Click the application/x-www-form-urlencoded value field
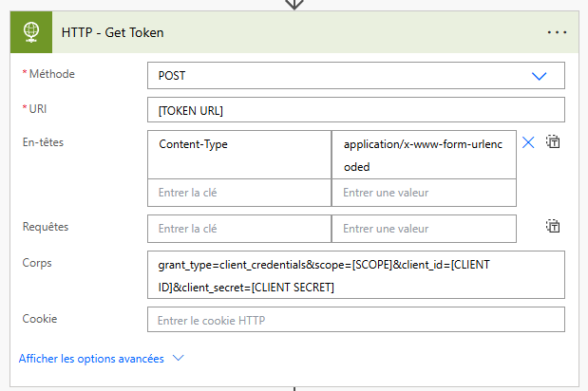This screenshot has height=391, width=588. pyautogui.click(x=424, y=155)
